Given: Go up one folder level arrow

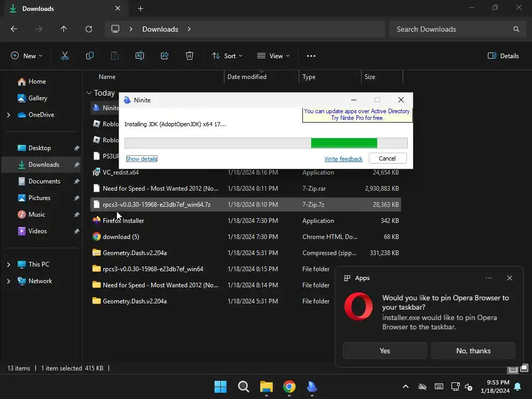Looking at the screenshot, I should tap(63, 29).
